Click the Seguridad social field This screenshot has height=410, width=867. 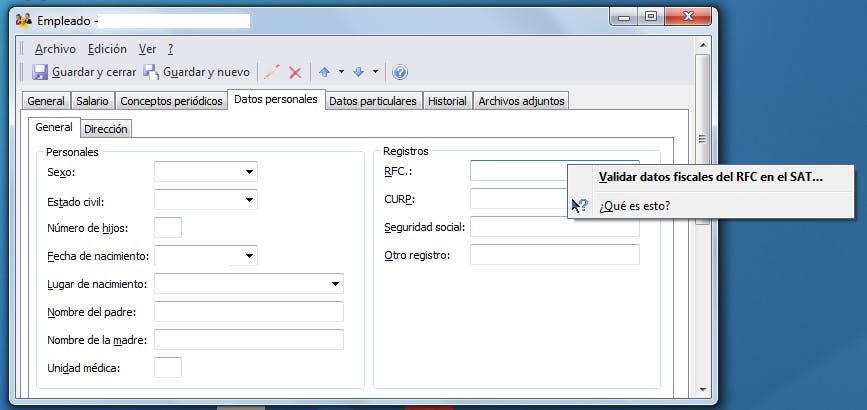(x=555, y=227)
